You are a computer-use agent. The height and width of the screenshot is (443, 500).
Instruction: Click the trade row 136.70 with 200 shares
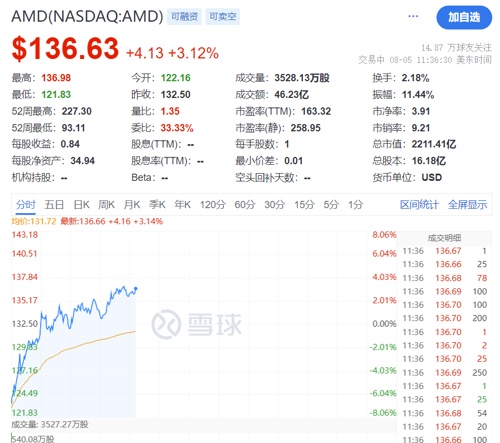click(x=445, y=318)
